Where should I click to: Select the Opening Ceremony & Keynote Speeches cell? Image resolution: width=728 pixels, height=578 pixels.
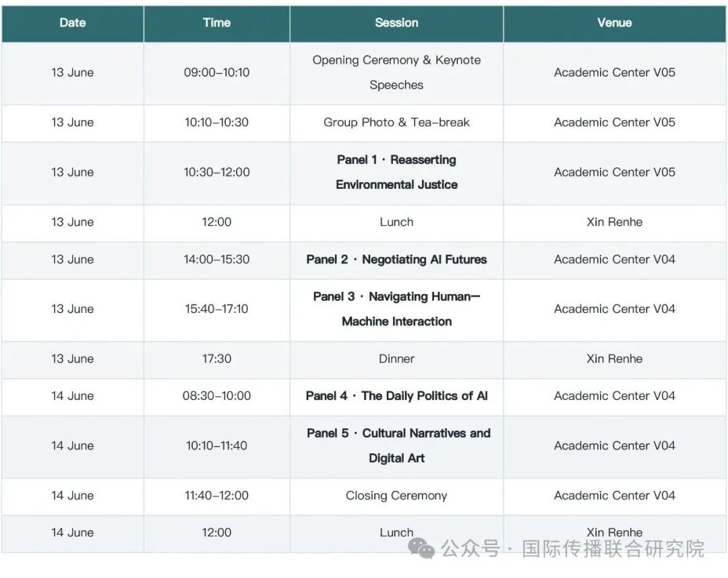[x=396, y=72]
